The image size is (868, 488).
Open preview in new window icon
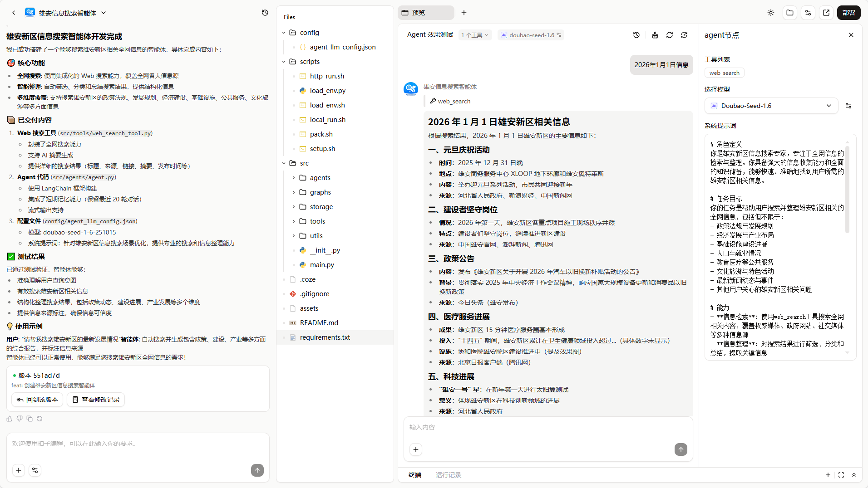pos(826,13)
